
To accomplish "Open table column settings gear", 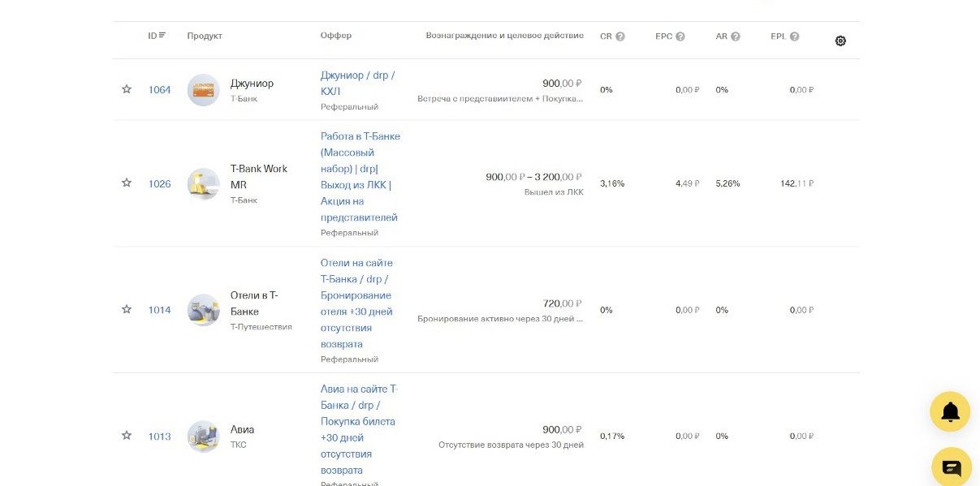I will [x=840, y=41].
